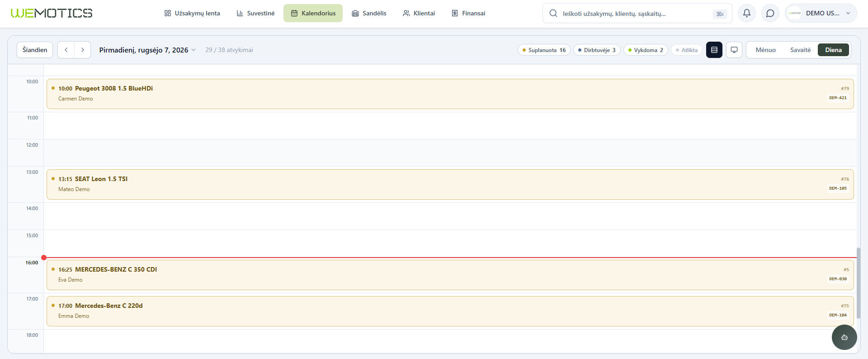Viewport: 868px width, 359px height.
Task: Open Užsakymų lenta tab
Action: [192, 13]
